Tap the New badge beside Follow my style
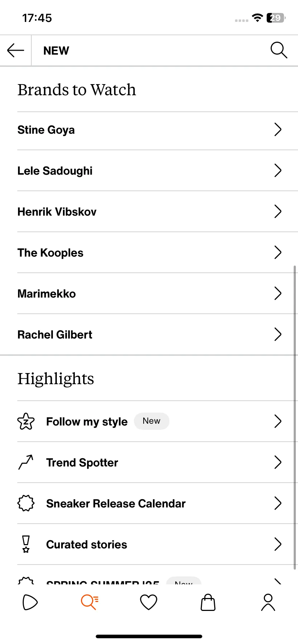The image size is (298, 644). pyautogui.click(x=152, y=421)
